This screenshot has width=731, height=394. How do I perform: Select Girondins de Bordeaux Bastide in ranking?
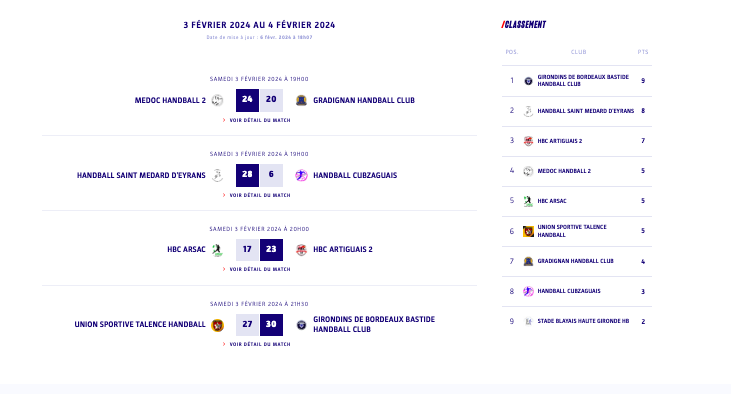(577, 81)
